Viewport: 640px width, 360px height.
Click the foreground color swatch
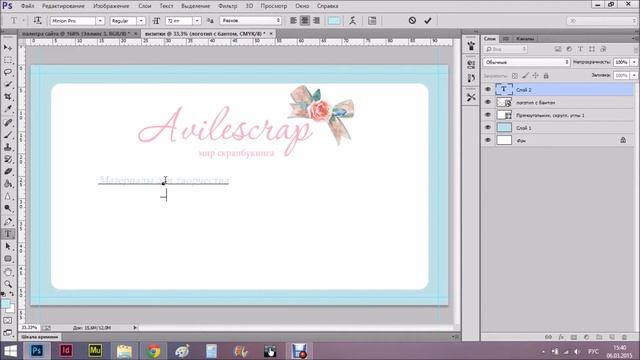[5, 304]
